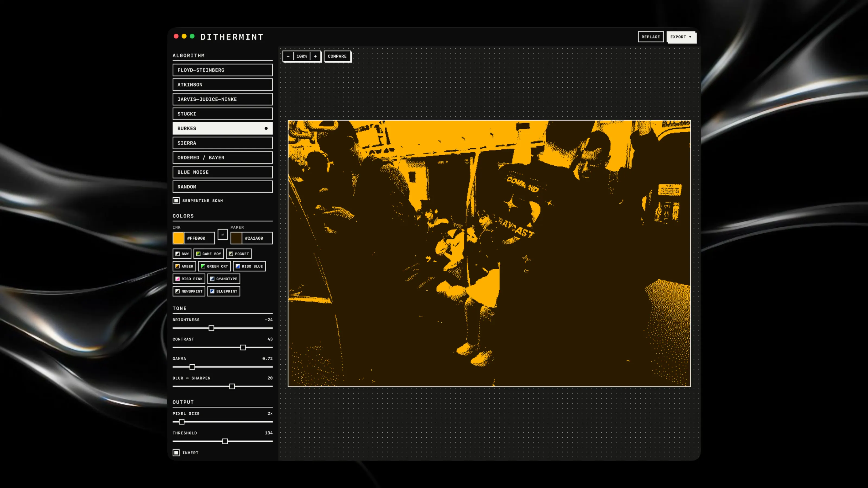This screenshot has width=868, height=488.
Task: Apply the Amber palette preset
Action: [184, 266]
